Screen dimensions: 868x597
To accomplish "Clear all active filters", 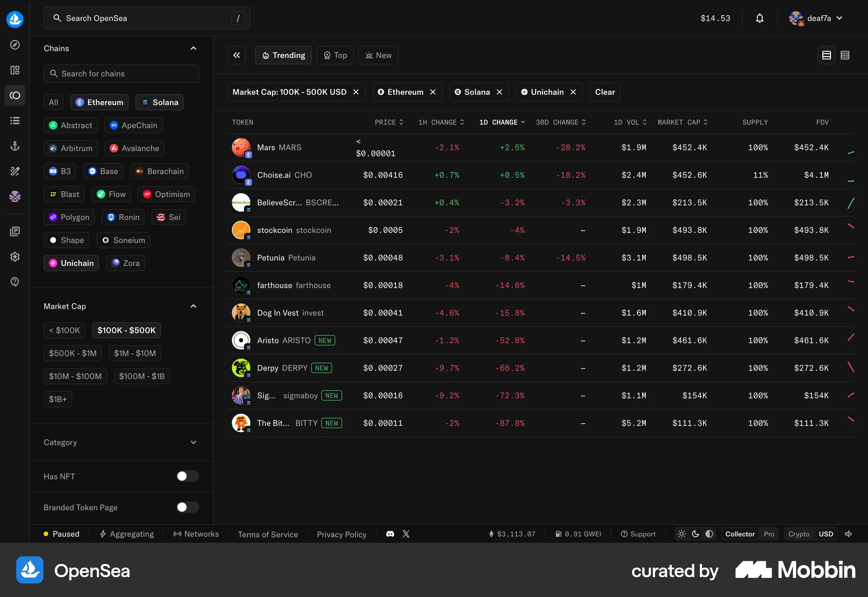I will pyautogui.click(x=605, y=92).
